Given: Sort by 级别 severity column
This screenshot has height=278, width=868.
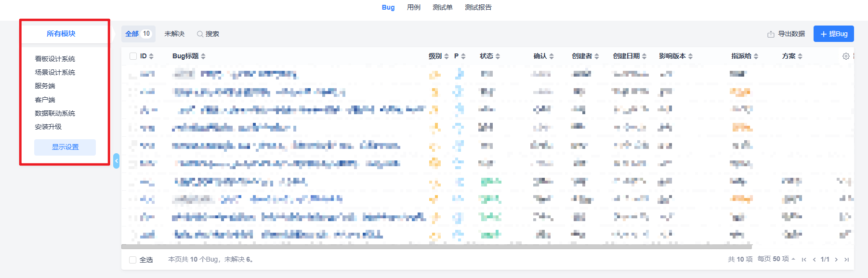Looking at the screenshot, I should (x=438, y=56).
